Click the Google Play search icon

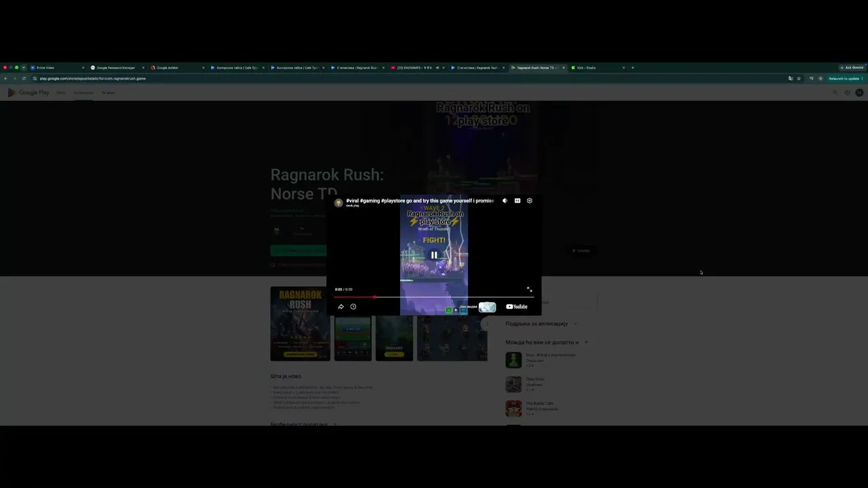click(835, 93)
